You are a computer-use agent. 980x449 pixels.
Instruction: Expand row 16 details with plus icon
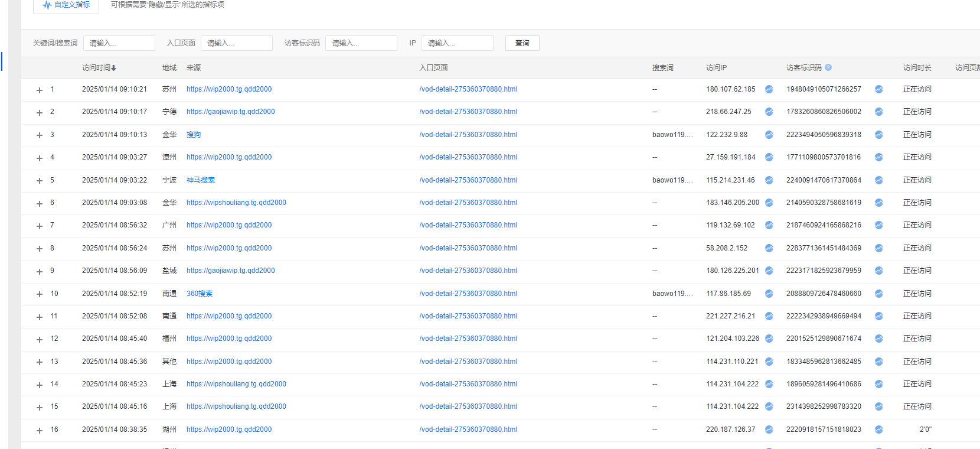[x=40, y=430]
